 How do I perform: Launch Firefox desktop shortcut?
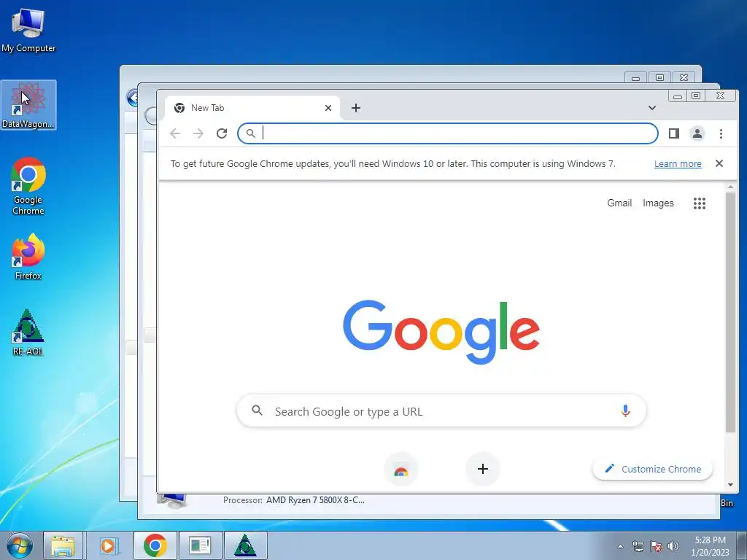pyautogui.click(x=28, y=257)
